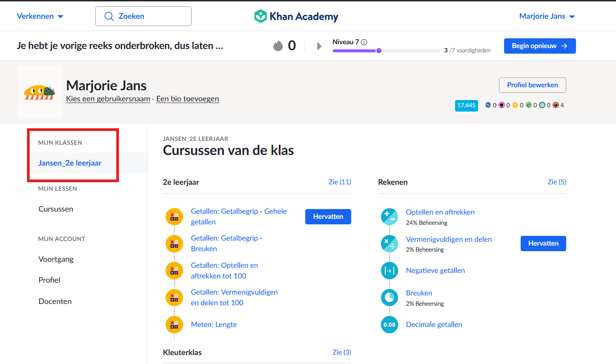Click the 0.00 Decimale getallen icon
The height and width of the screenshot is (364, 616).
[x=390, y=324]
